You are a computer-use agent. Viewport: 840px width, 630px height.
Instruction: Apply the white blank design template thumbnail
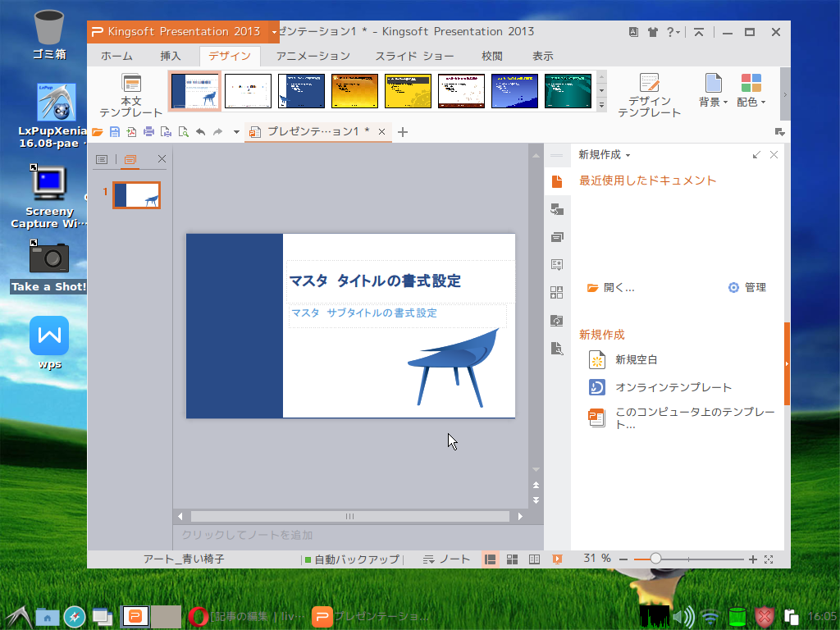pyautogui.click(x=248, y=91)
